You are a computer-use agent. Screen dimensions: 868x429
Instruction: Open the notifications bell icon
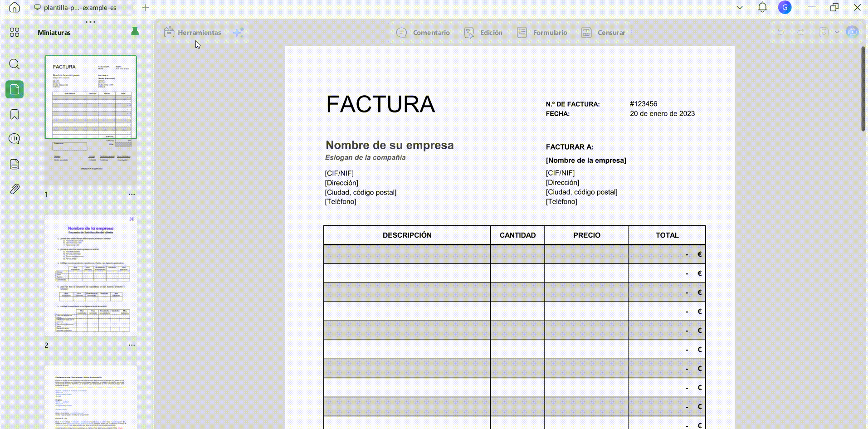[762, 7]
